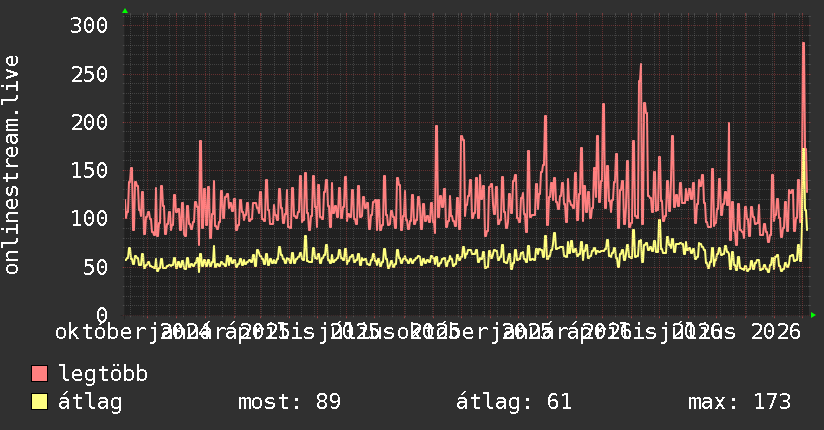Click the yellow átlag legend swatch
824x430 pixels.
coord(39,402)
